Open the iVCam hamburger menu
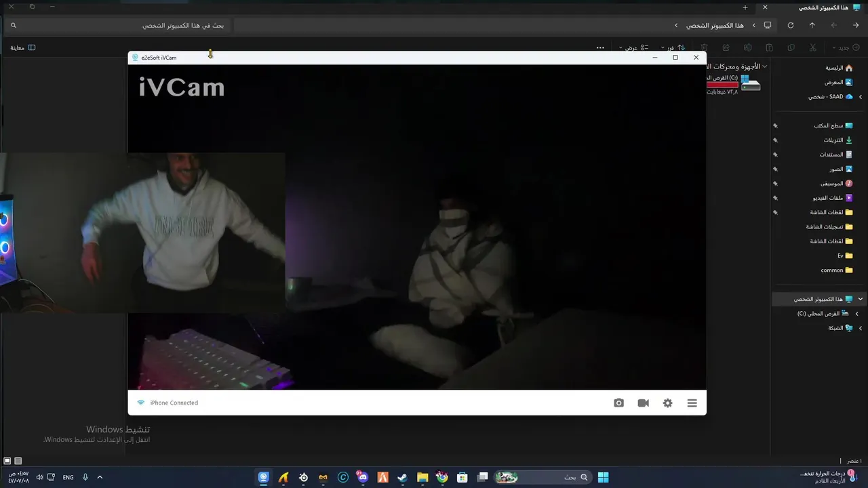 click(x=692, y=403)
